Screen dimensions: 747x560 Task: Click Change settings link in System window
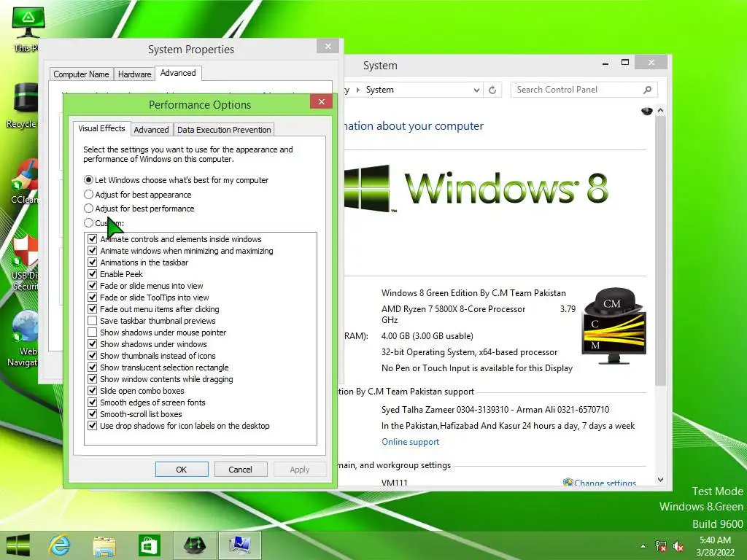point(605,483)
